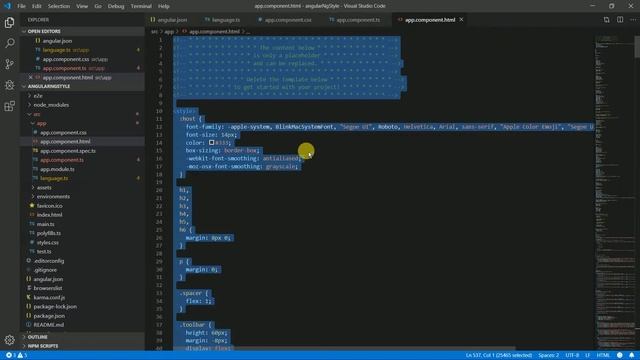The image size is (640, 360).
Task: Open the Open Changes icon in the editor toolbar
Action: click(606, 20)
